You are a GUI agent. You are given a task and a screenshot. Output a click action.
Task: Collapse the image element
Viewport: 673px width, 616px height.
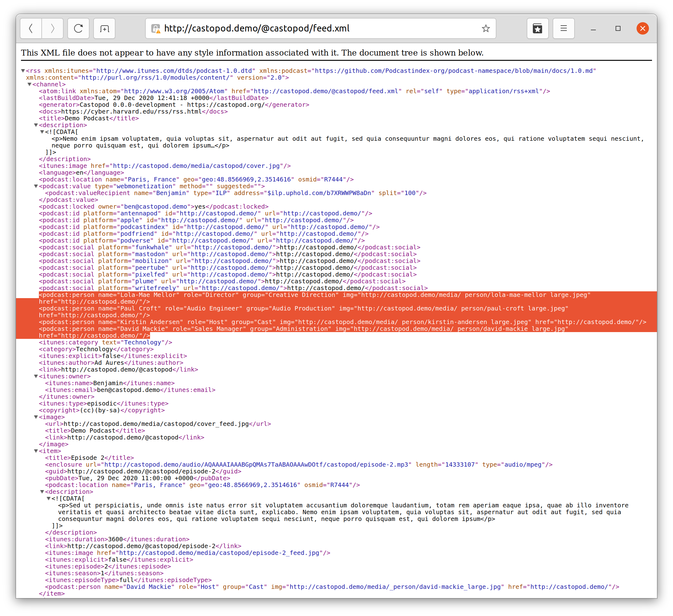point(36,417)
